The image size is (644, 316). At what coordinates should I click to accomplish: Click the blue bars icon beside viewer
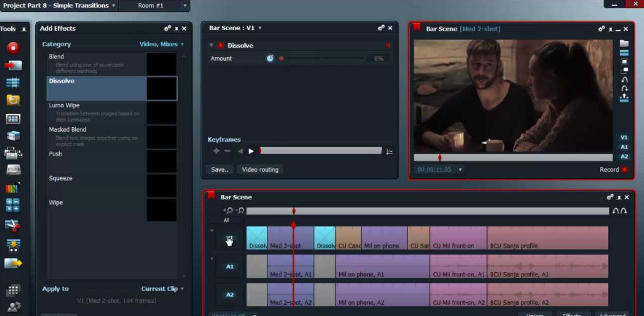coord(624,53)
